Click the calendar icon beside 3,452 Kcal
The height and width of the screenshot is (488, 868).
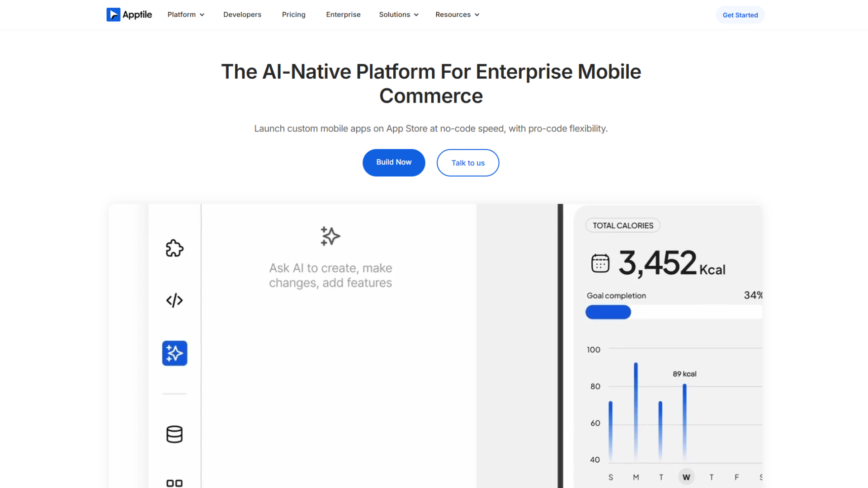(x=600, y=263)
